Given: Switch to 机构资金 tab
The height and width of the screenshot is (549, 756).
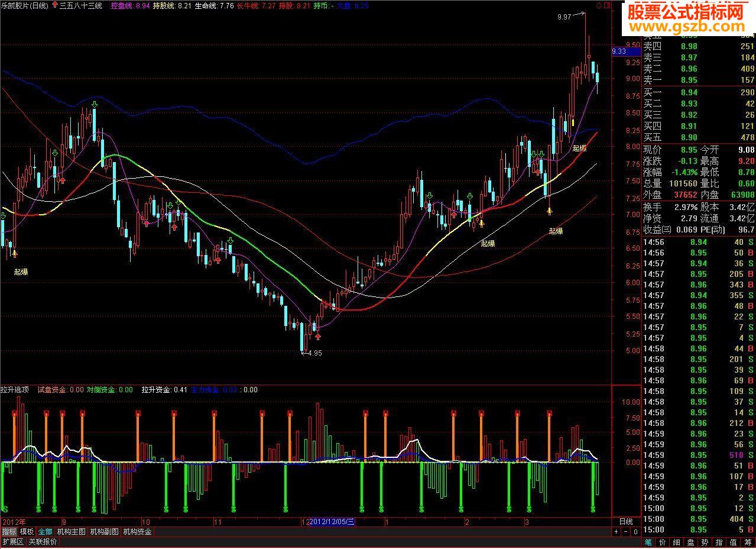Looking at the screenshot, I should click(x=137, y=532).
